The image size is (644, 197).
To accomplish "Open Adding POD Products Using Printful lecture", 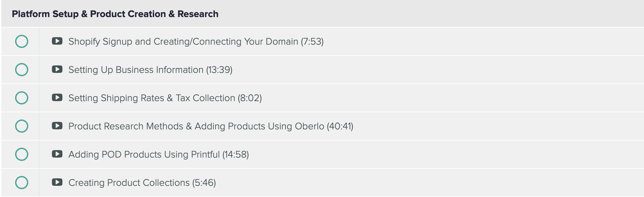I will click(x=158, y=155).
